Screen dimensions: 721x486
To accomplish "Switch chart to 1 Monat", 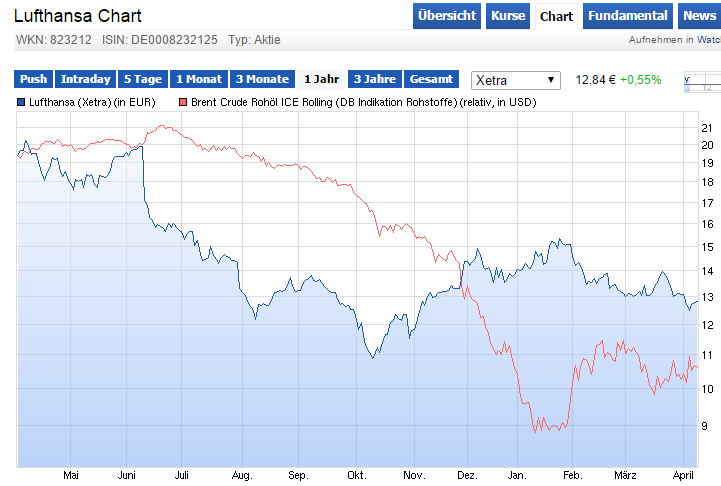I will pyautogui.click(x=199, y=79).
